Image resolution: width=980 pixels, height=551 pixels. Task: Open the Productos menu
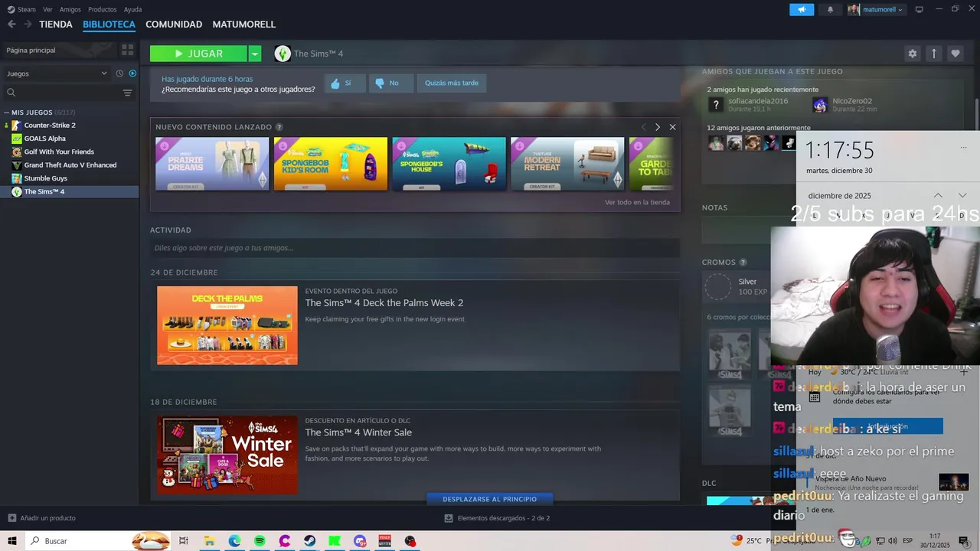tap(102, 9)
